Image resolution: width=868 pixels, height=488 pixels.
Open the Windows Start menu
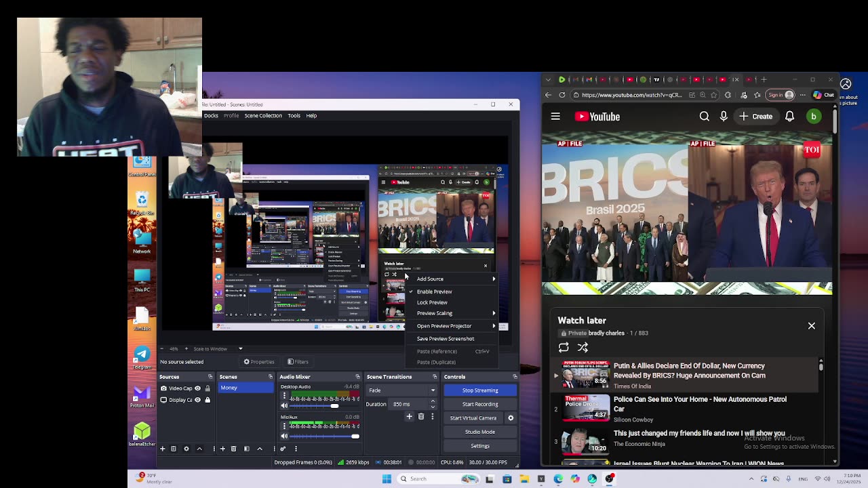pos(387,479)
